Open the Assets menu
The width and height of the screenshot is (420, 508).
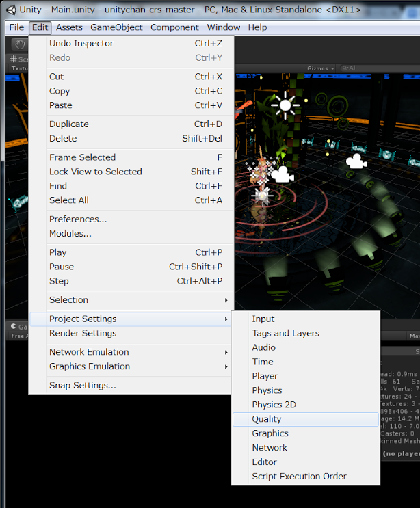tap(69, 27)
